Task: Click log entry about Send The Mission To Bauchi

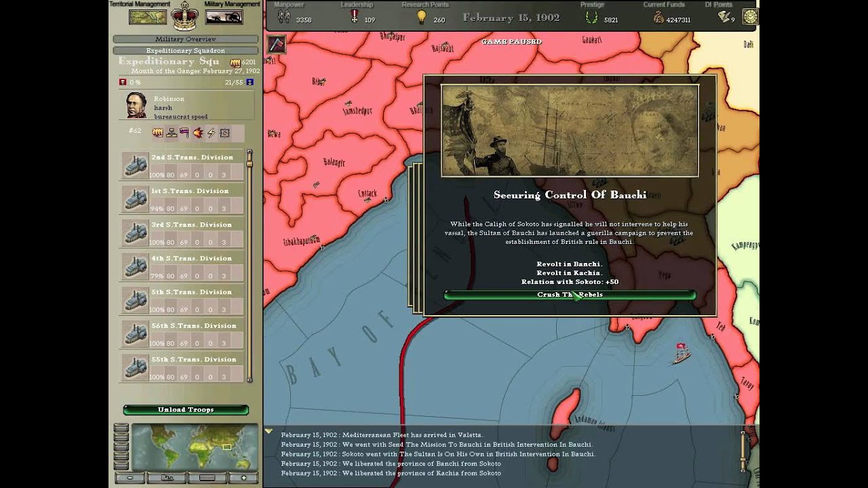Action: (x=437, y=445)
